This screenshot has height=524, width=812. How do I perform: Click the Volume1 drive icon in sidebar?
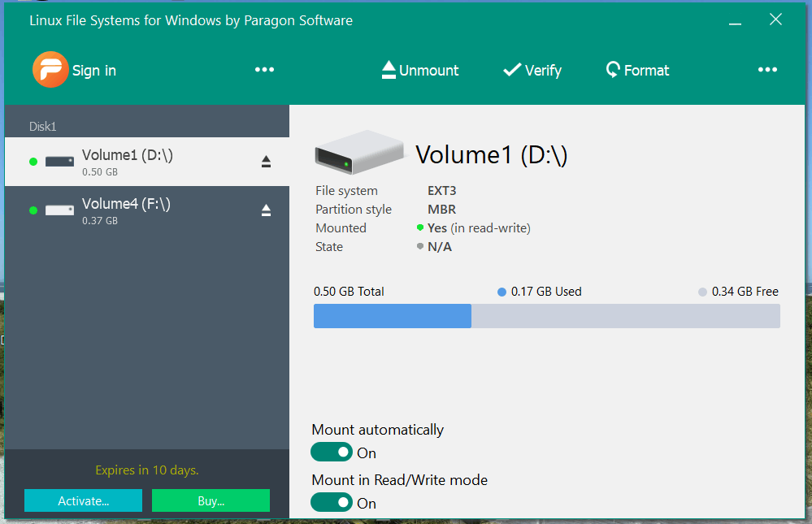point(59,162)
